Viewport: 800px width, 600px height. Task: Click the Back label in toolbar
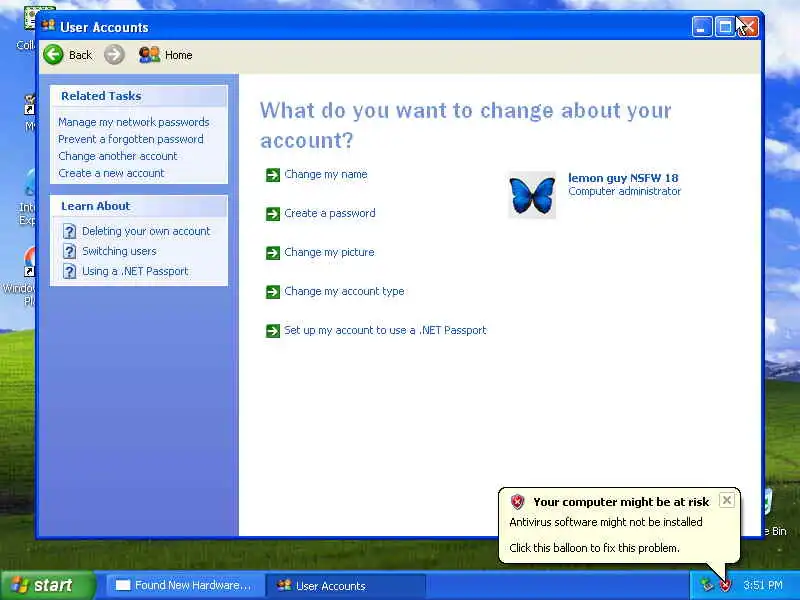pos(81,55)
